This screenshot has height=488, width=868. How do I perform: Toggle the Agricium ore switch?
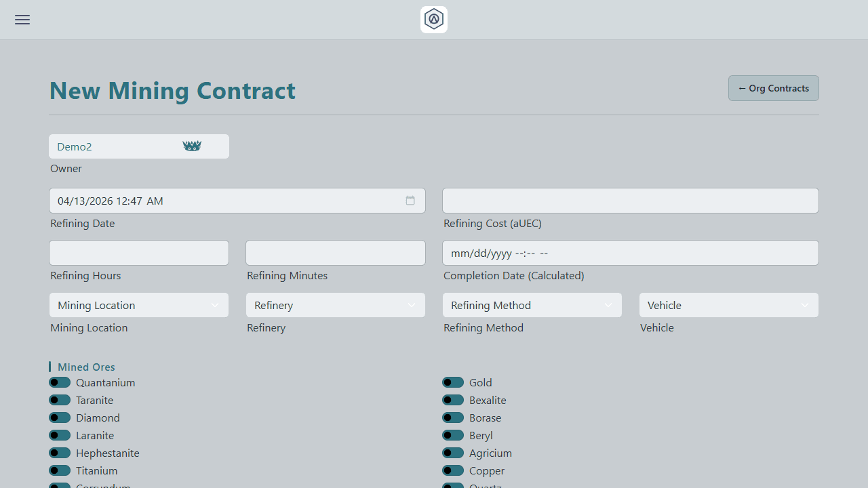click(x=453, y=453)
